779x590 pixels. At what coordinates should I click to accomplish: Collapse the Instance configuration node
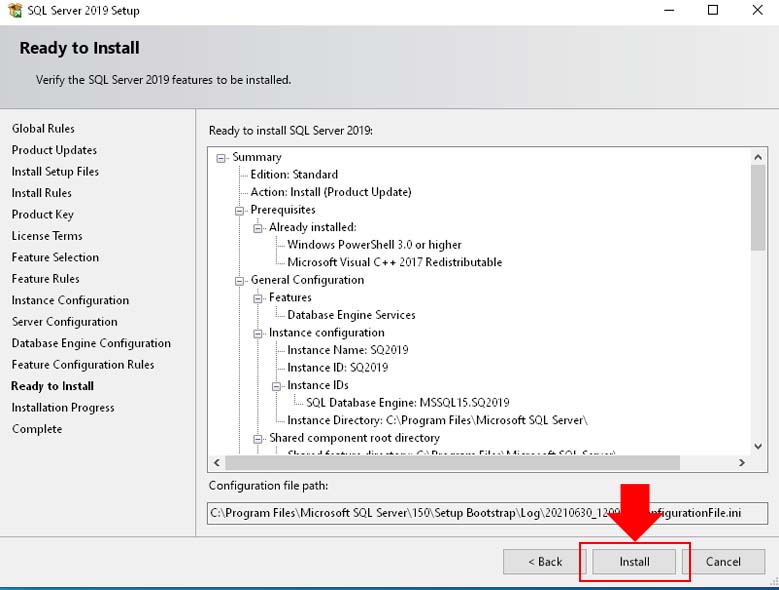pyautogui.click(x=258, y=334)
